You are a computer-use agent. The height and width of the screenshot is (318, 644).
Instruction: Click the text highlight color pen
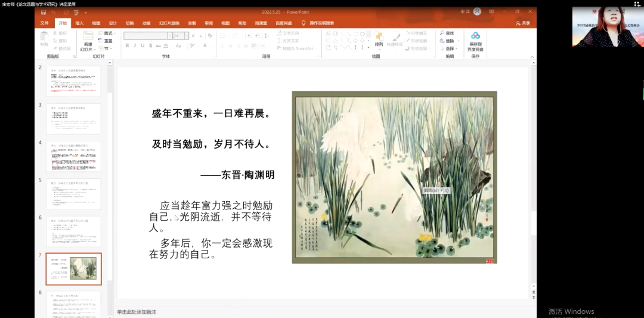(193, 45)
